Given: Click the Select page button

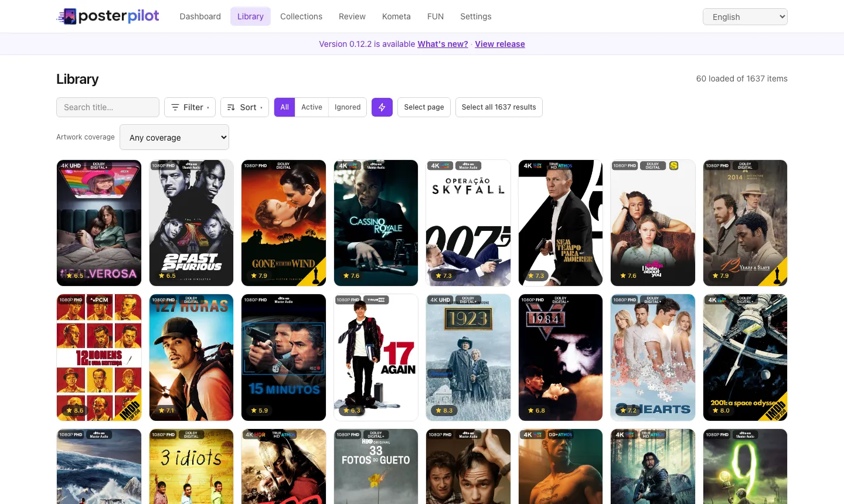Looking at the screenshot, I should tap(424, 107).
